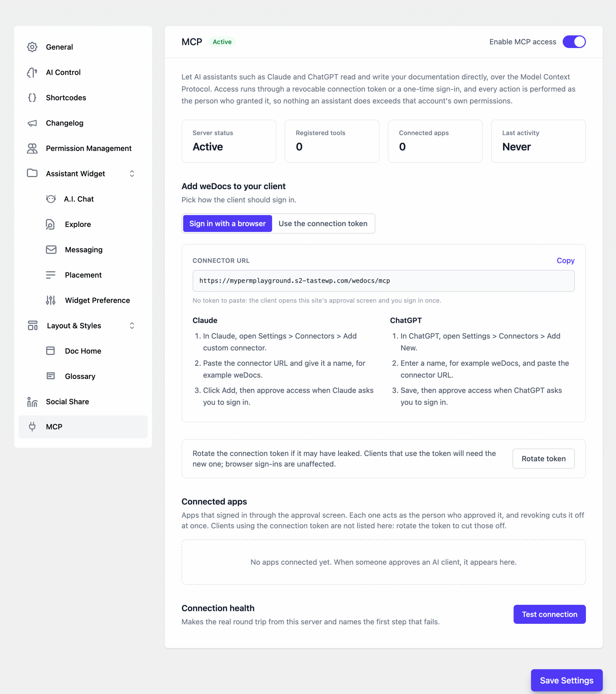
Task: Click the Social Share icon
Action: pyautogui.click(x=32, y=402)
